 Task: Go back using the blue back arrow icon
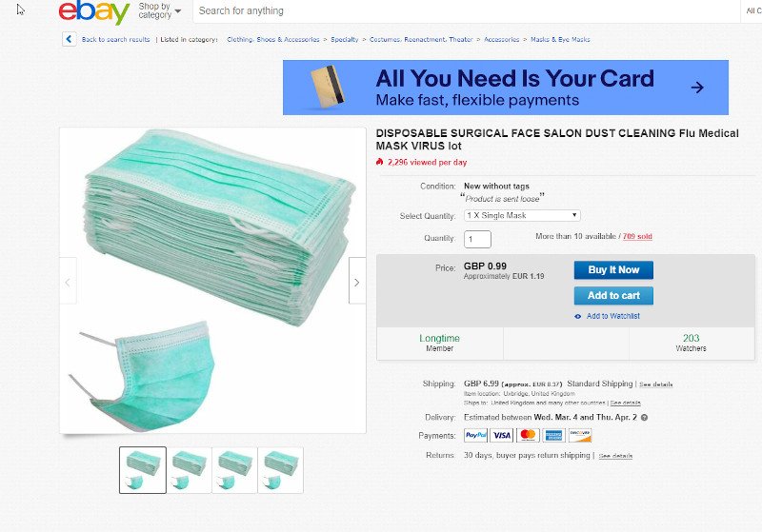[69, 39]
